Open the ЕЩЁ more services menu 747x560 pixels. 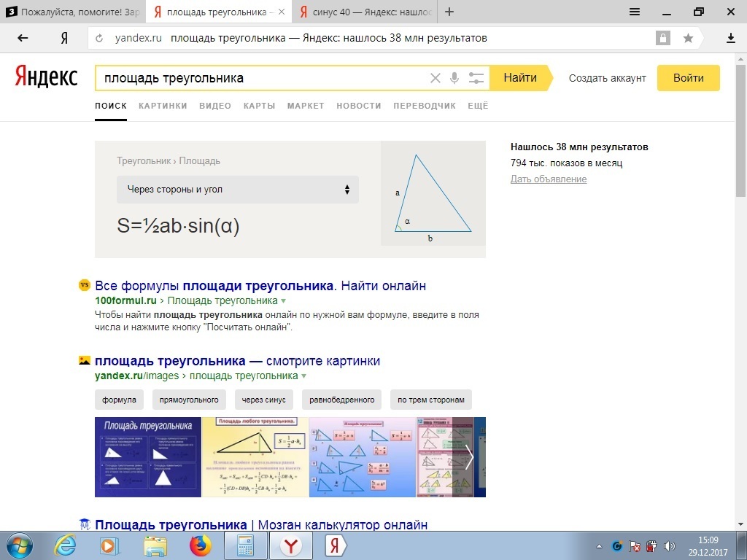478,106
